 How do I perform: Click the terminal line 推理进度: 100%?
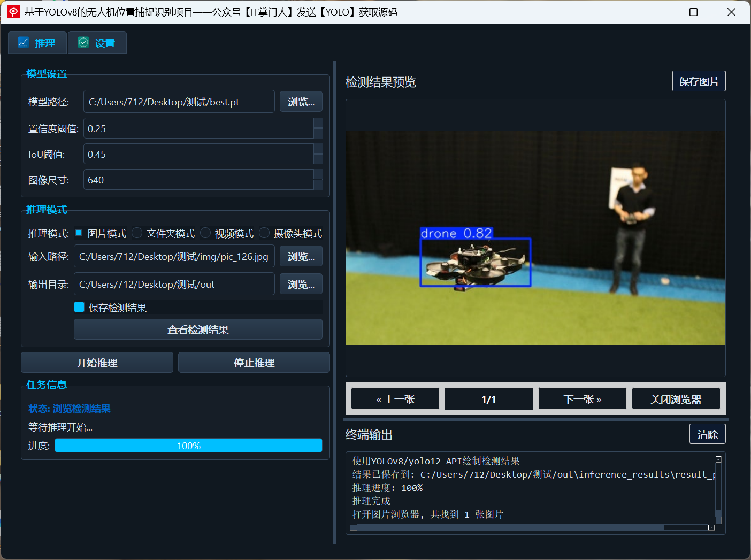387,488
